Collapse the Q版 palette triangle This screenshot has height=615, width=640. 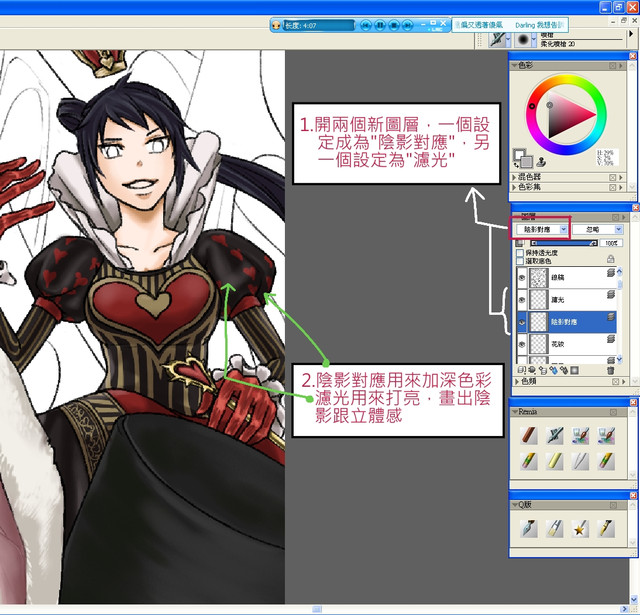click(x=515, y=505)
